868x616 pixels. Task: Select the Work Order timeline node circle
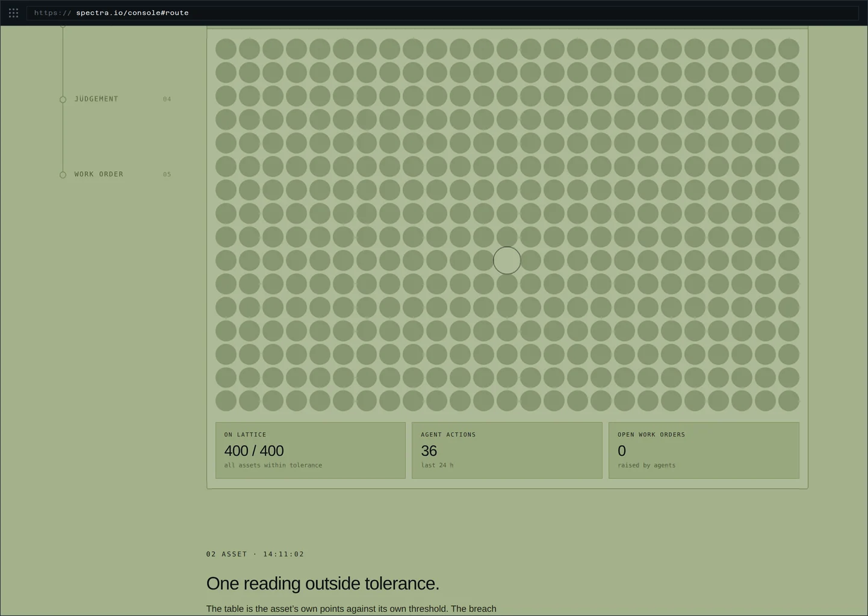pyautogui.click(x=63, y=175)
